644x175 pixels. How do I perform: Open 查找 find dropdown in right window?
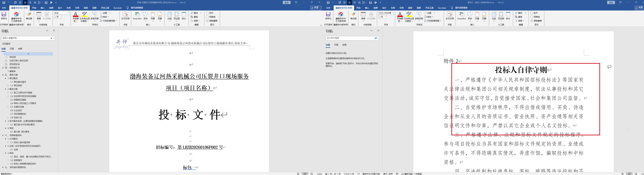(x=525, y=13)
